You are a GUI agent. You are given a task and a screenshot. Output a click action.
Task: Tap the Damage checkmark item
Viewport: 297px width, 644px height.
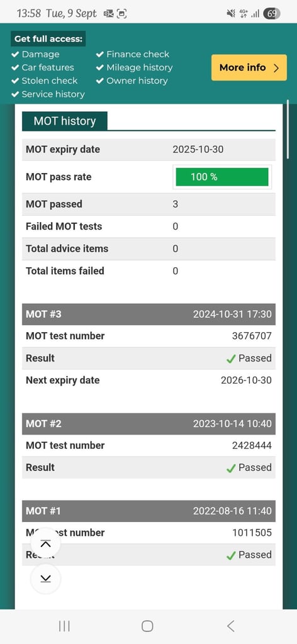tap(35, 54)
